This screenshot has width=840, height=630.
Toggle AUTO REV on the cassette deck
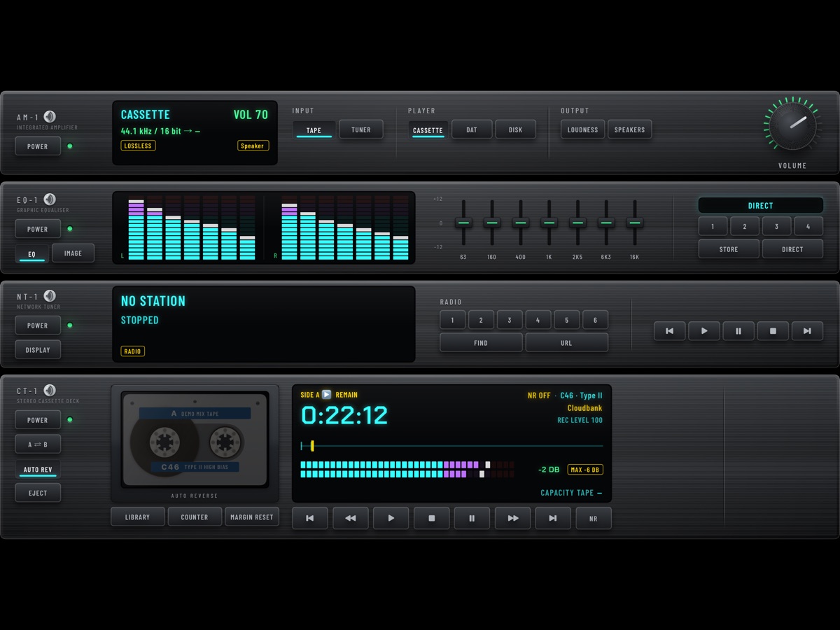(x=38, y=469)
